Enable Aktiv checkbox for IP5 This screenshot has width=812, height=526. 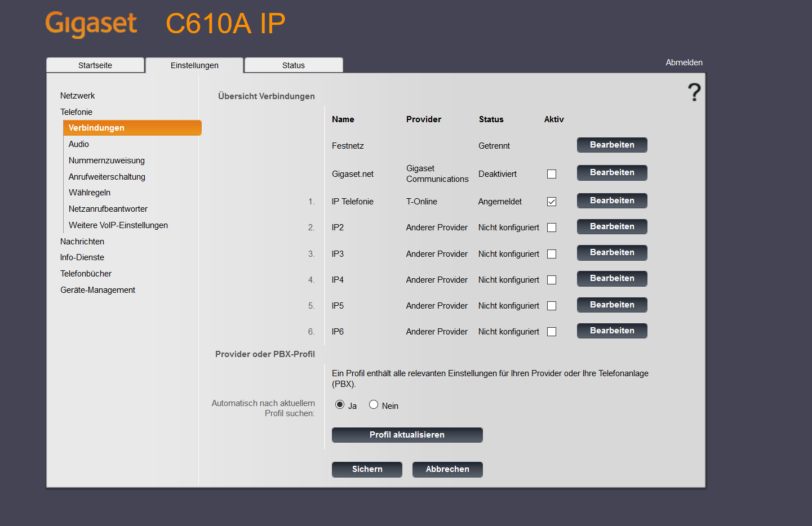552,306
